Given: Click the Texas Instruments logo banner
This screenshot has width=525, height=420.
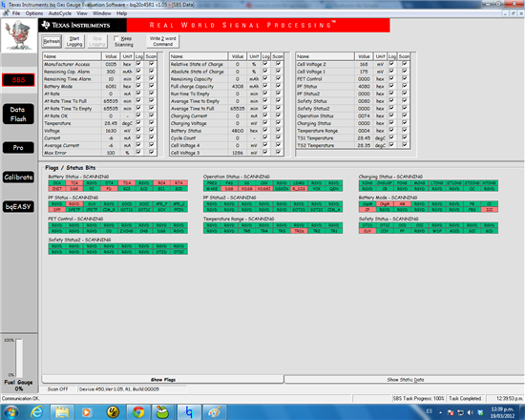Looking at the screenshot, I should click(82, 25).
